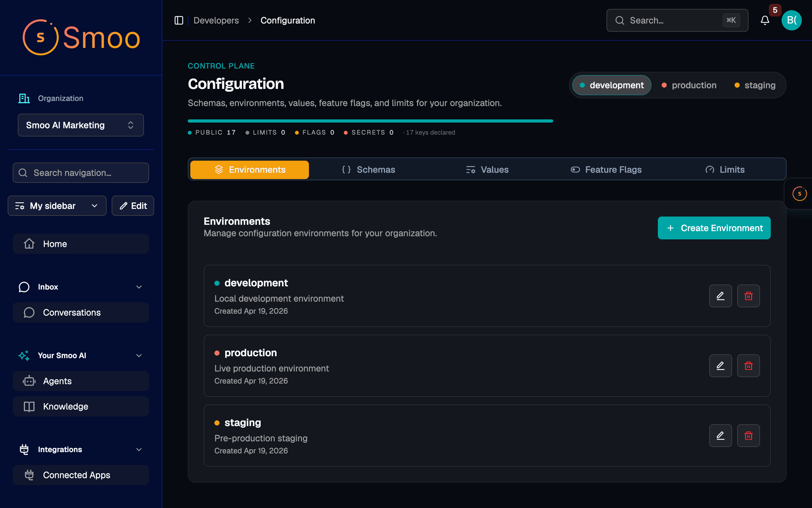Click the teal keys progress bar
The image size is (812, 508).
(x=370, y=121)
